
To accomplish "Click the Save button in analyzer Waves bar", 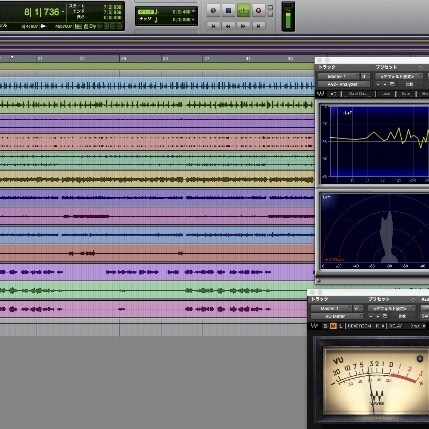I will (x=406, y=94).
